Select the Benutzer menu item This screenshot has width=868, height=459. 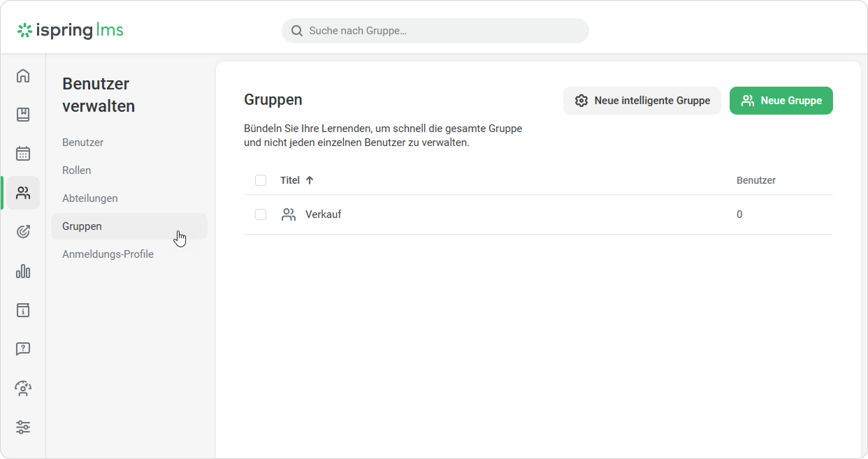tap(83, 143)
